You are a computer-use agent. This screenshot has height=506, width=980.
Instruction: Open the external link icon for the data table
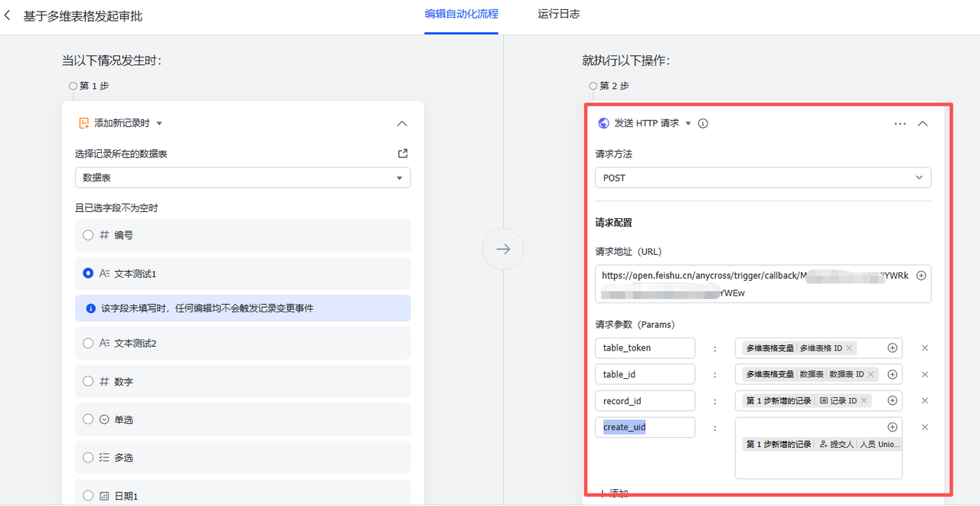click(403, 153)
